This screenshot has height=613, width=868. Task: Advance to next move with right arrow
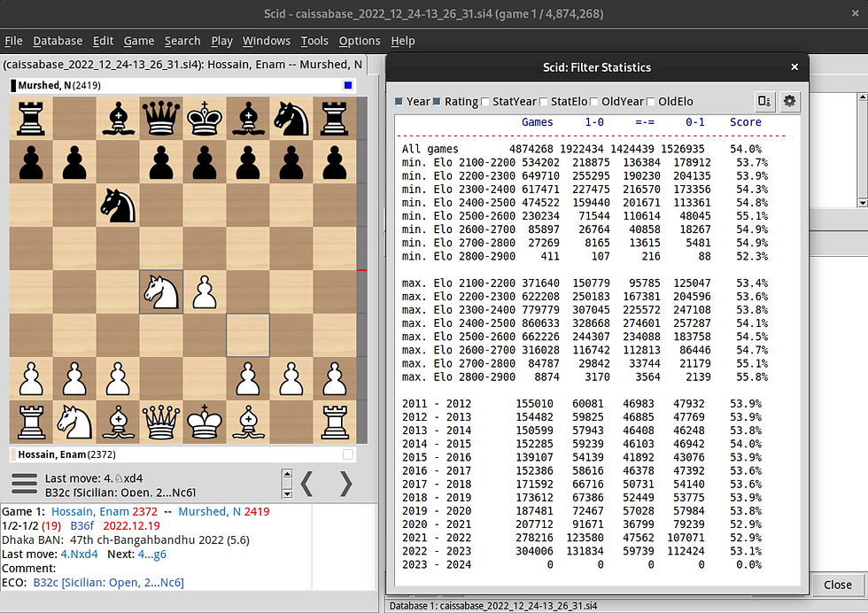[345, 484]
